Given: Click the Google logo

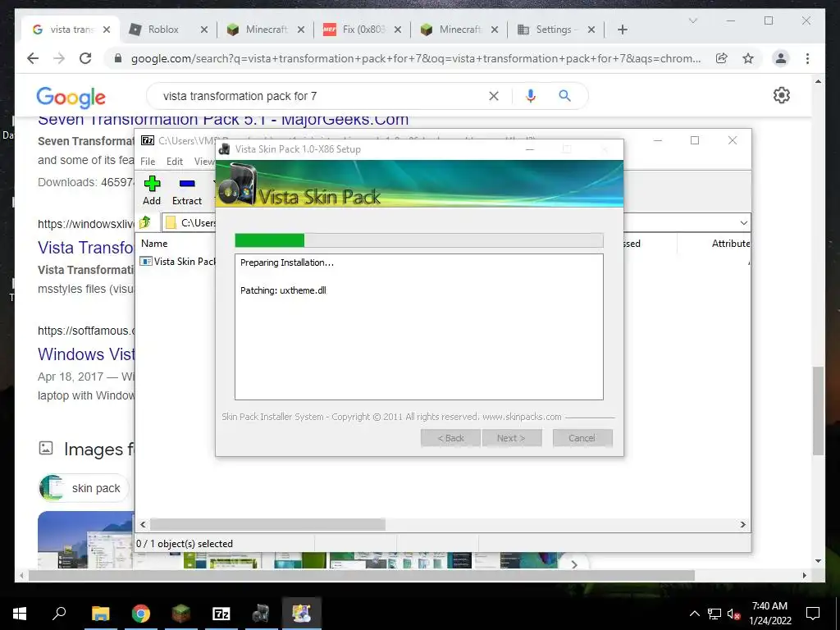Looking at the screenshot, I should [71, 97].
